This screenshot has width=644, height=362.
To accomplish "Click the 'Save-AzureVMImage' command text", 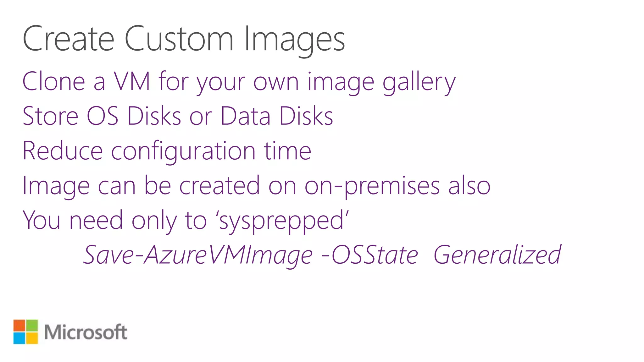I will click(198, 255).
